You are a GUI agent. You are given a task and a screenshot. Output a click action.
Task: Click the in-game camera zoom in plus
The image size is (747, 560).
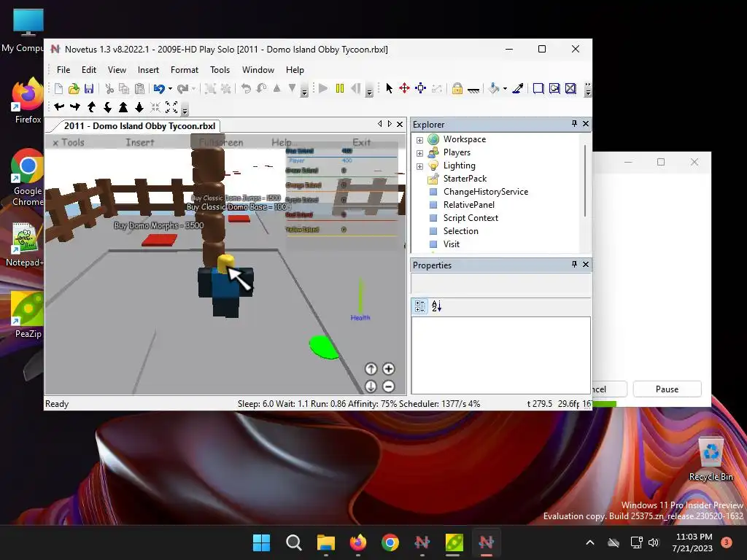[x=389, y=368]
